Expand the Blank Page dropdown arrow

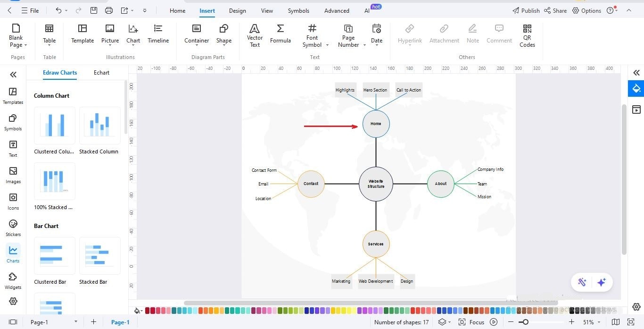click(x=25, y=45)
